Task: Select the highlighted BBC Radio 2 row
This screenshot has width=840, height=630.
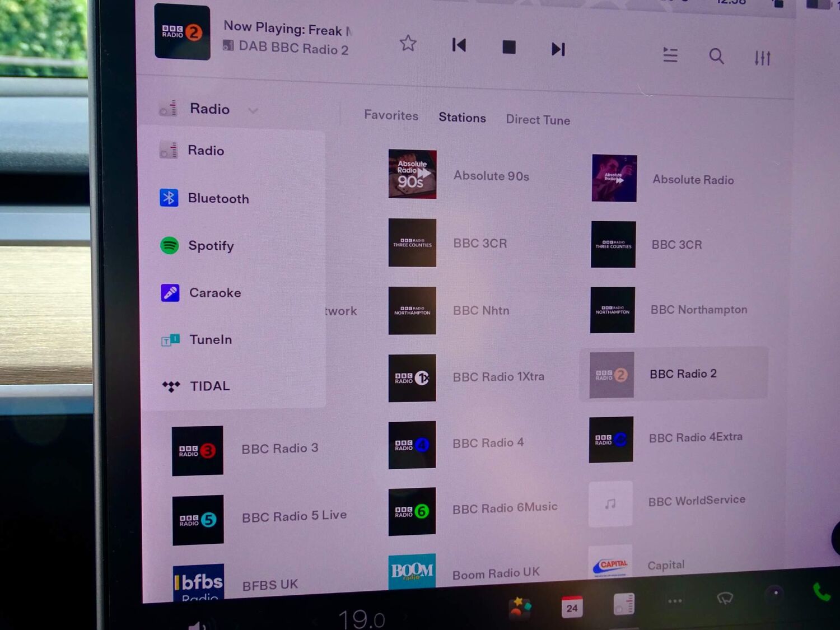Action: click(674, 374)
